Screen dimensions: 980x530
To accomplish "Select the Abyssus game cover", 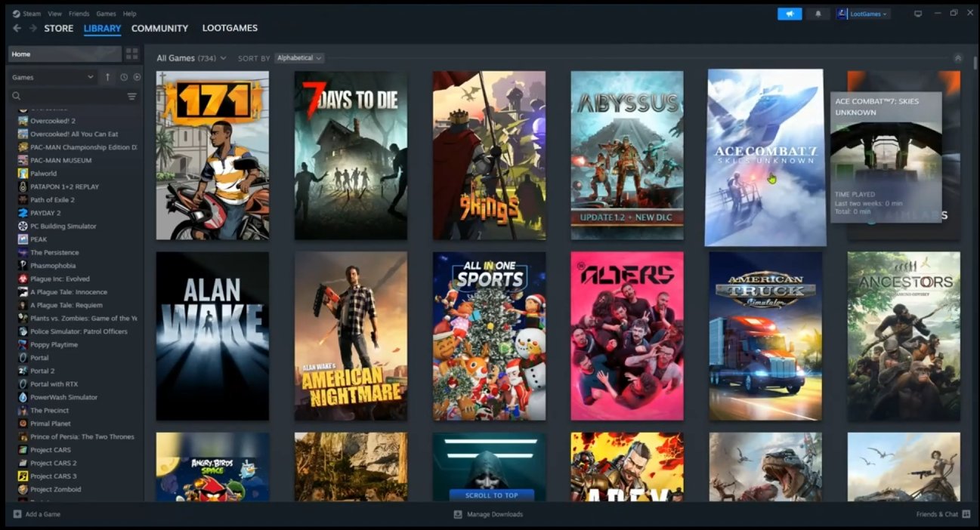I will coord(627,156).
